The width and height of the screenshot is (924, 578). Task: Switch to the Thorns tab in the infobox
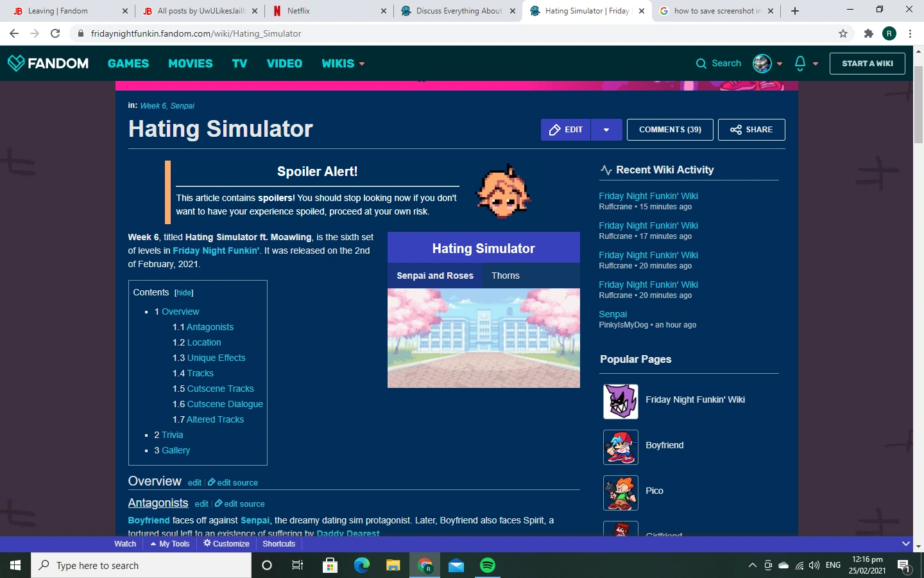(505, 276)
